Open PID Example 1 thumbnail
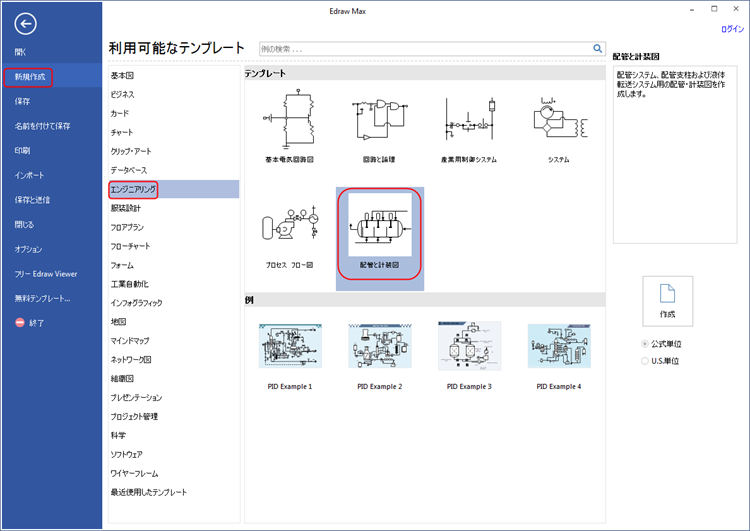750x531 pixels. pos(289,346)
